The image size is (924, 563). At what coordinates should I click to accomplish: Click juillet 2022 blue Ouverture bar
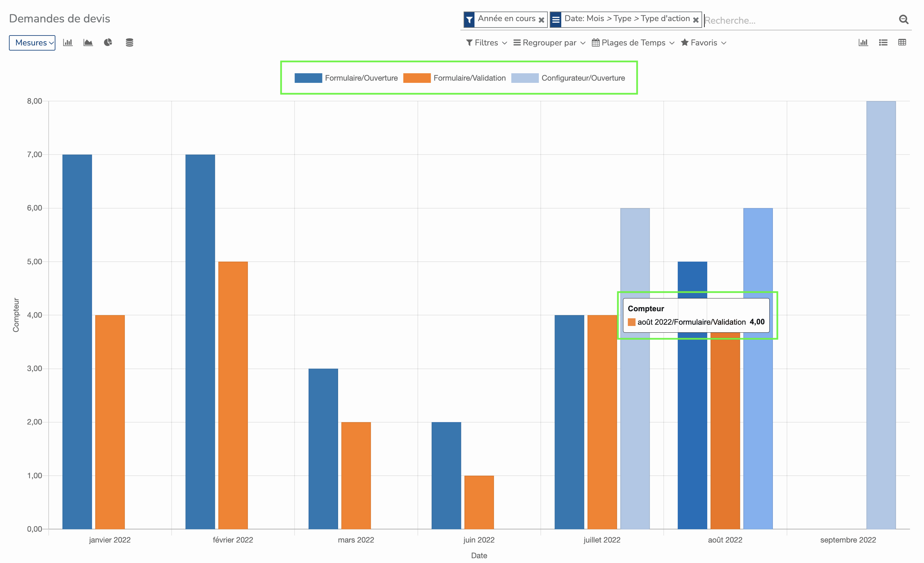569,422
